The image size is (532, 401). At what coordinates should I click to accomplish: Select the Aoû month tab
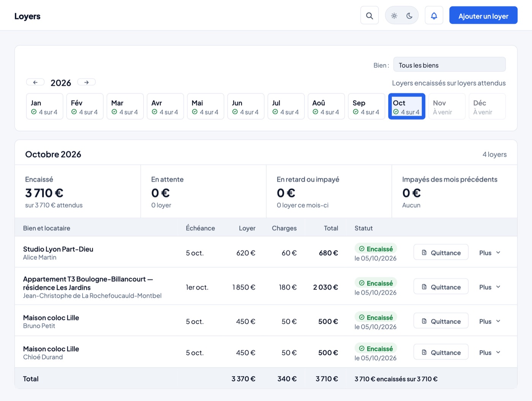(326, 107)
